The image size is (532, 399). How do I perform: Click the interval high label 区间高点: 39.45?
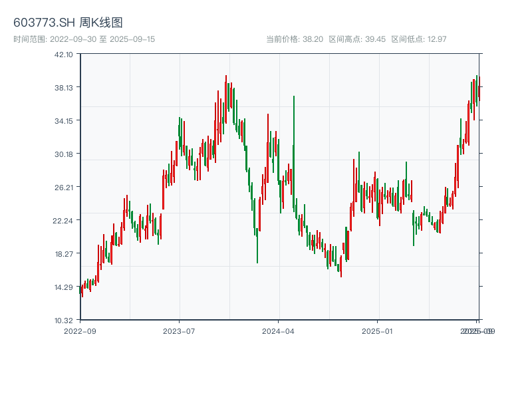click(357, 39)
